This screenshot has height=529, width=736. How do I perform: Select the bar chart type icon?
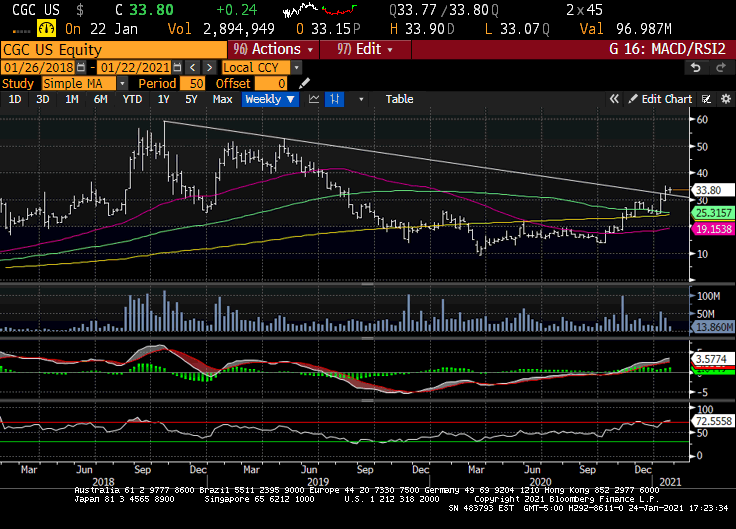335,99
